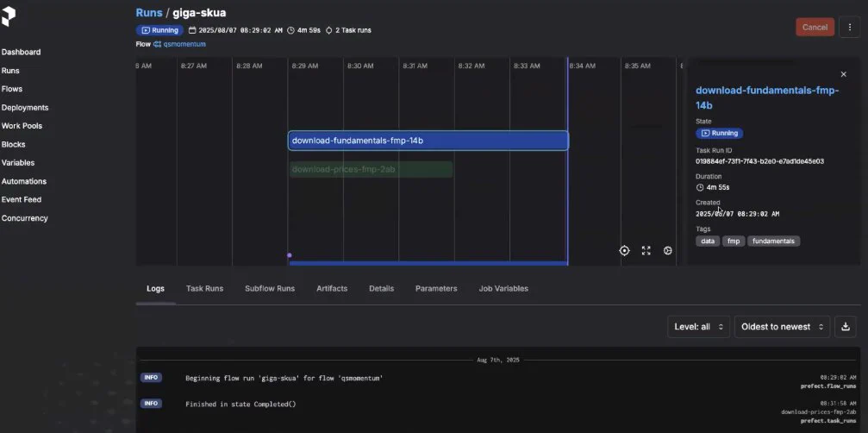
Task: Download the logs file
Action: 846,327
